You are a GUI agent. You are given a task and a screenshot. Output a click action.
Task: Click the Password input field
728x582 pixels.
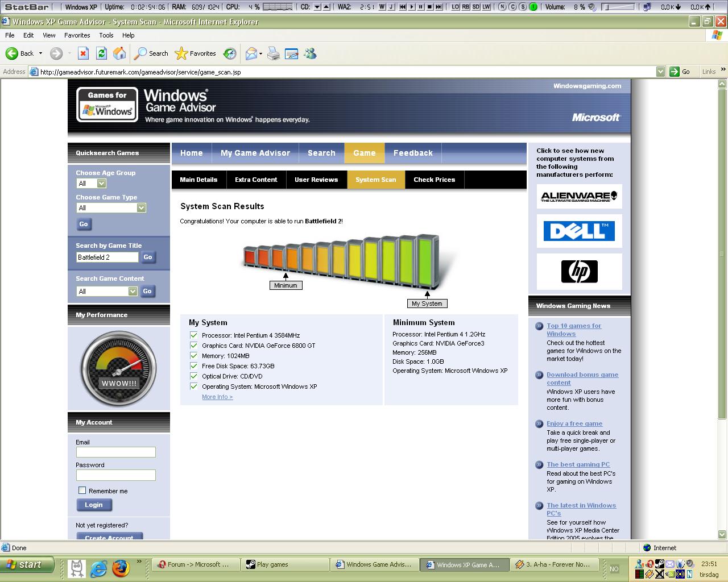pos(116,475)
